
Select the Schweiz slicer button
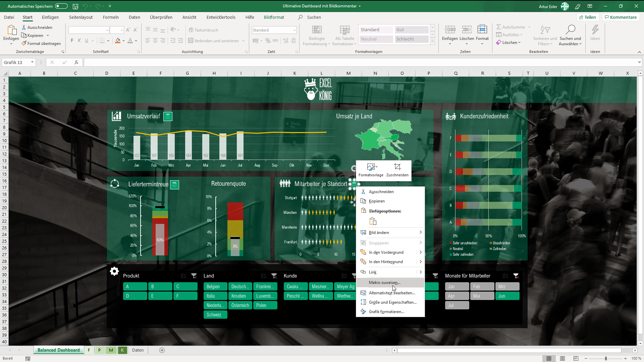pyautogui.click(x=215, y=314)
